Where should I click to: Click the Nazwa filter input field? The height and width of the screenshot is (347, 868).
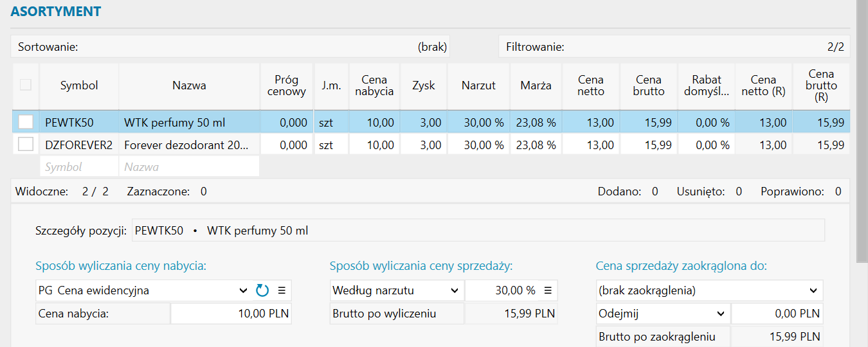click(188, 167)
